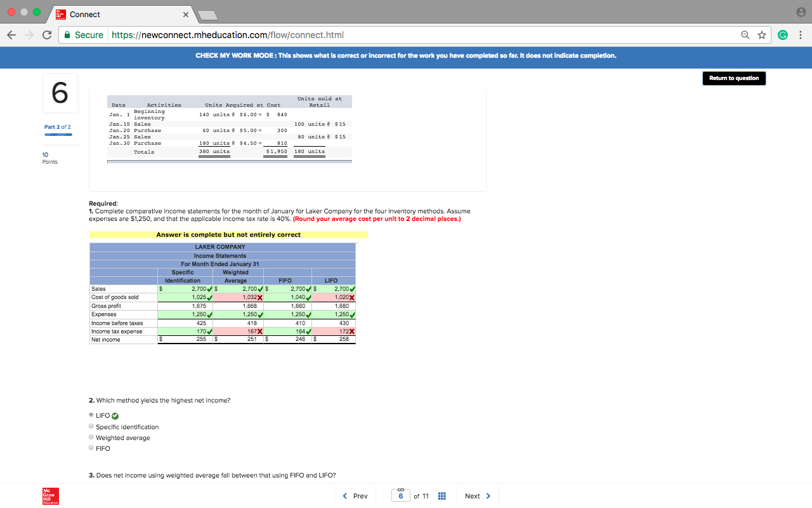Image resolution: width=812 pixels, height=508 pixels.
Task: Click the large question 6 badge
Action: point(60,93)
